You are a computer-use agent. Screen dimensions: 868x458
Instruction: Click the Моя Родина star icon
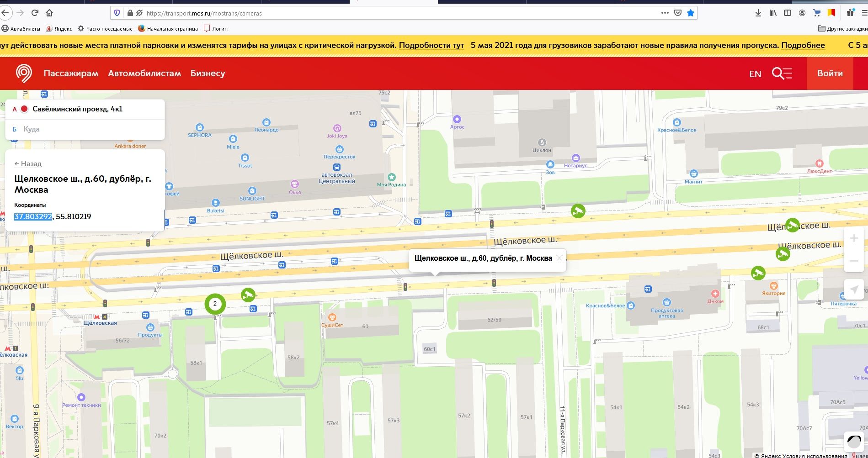click(x=392, y=177)
